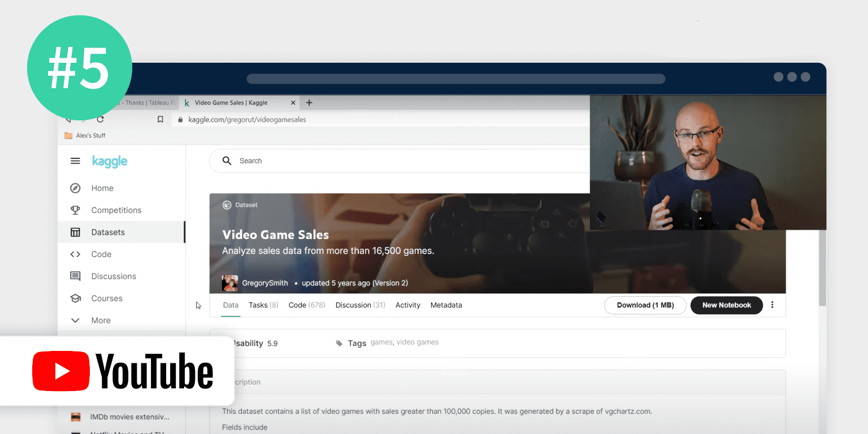The image size is (868, 434).
Task: Click the browser reload icon
Action: tap(101, 119)
